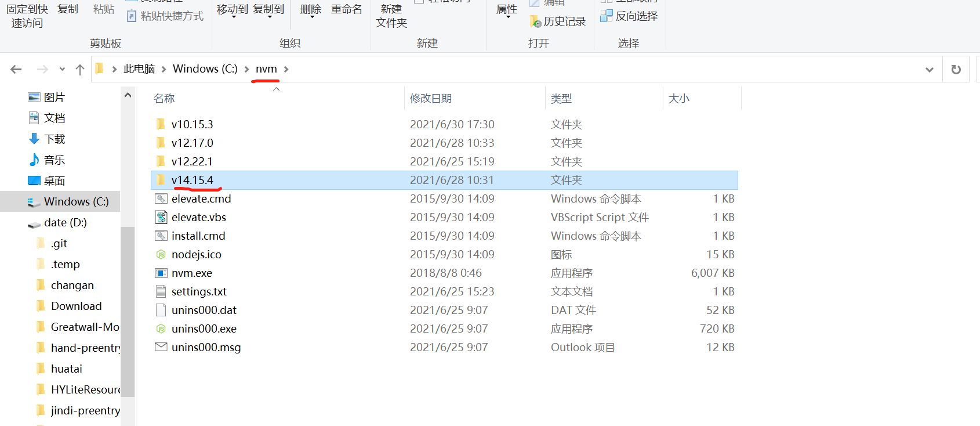Expand the chevron after 此电脑 in path
Image resolution: width=980 pixels, height=426 pixels.
[x=164, y=69]
